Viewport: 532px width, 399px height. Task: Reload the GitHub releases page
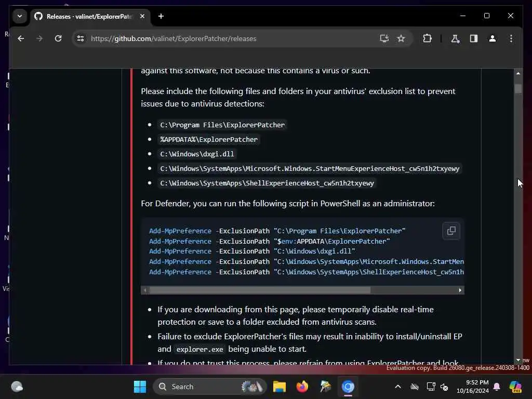pyautogui.click(x=58, y=38)
